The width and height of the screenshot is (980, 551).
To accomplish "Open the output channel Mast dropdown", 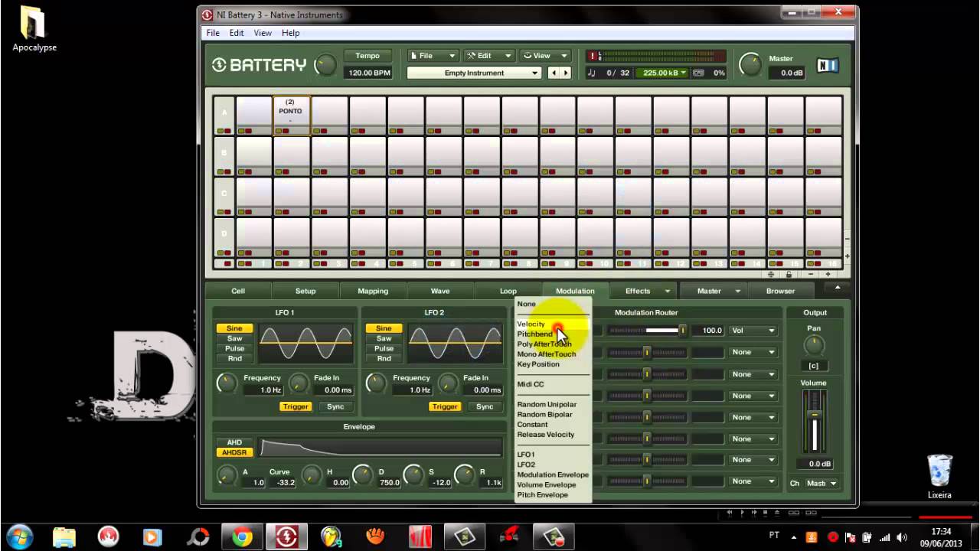I will 822,484.
